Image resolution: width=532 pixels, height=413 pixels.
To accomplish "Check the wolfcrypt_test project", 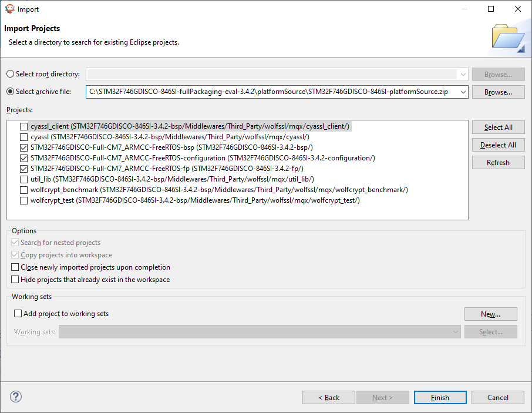I will point(23,200).
